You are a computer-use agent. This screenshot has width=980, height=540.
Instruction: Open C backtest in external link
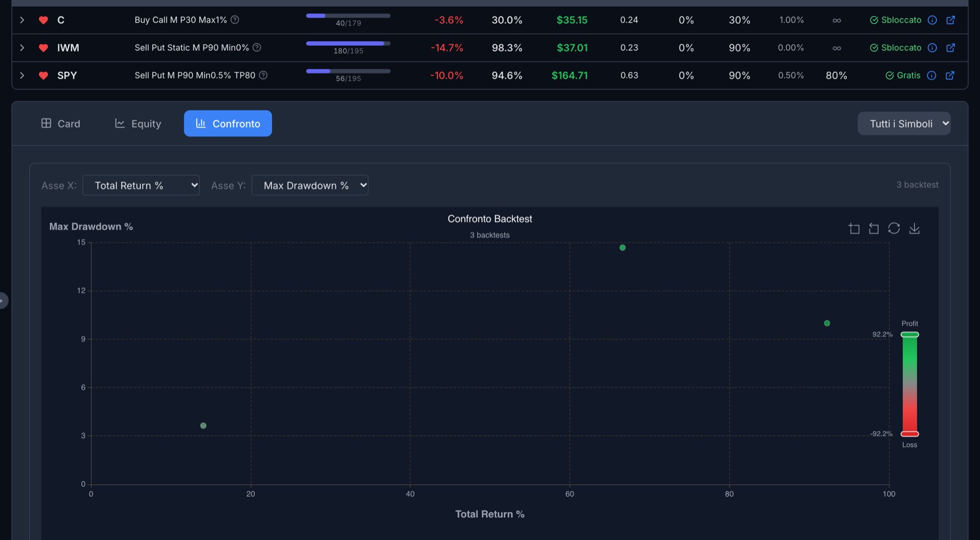pos(951,20)
